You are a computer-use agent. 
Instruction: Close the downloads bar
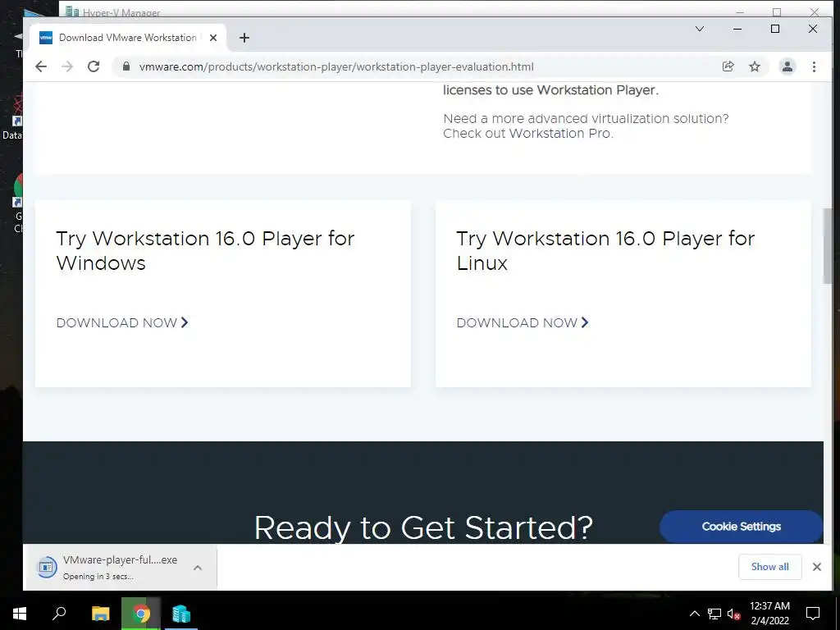coord(816,567)
